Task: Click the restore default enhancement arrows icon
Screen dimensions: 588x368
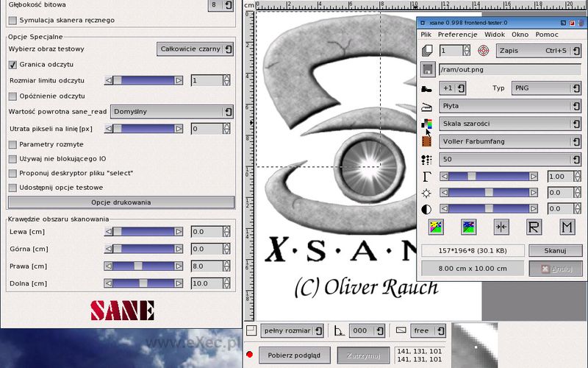Action: (x=501, y=227)
